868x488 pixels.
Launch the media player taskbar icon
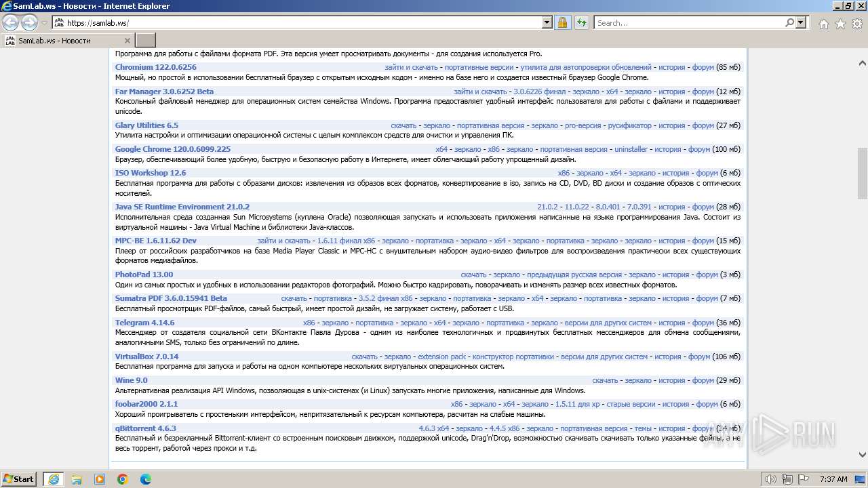coord(100,479)
